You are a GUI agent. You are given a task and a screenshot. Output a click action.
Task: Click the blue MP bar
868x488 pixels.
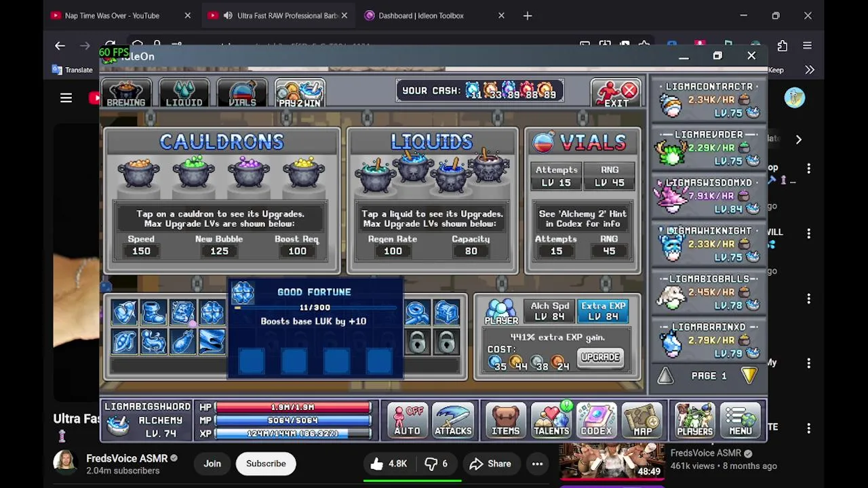click(293, 420)
